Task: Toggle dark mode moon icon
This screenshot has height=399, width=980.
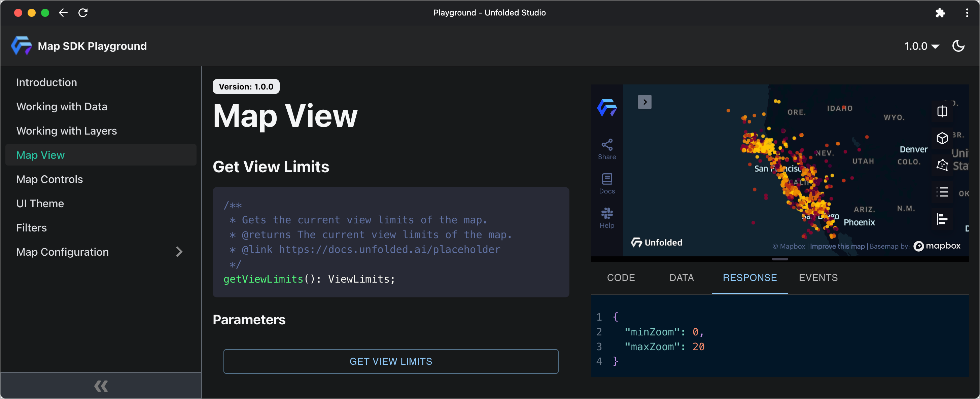Action: [x=958, y=46]
